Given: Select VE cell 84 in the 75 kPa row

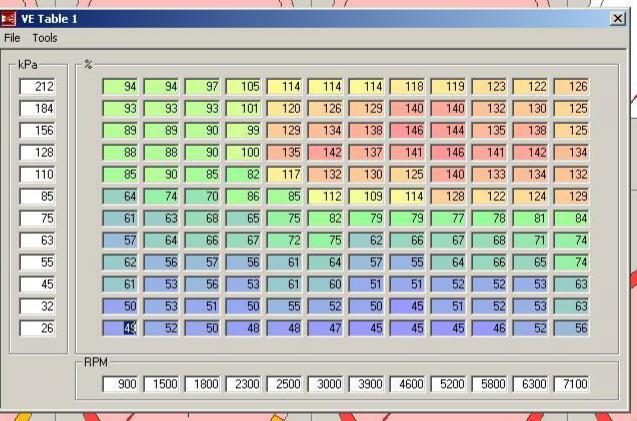Looking at the screenshot, I should 572,218.
